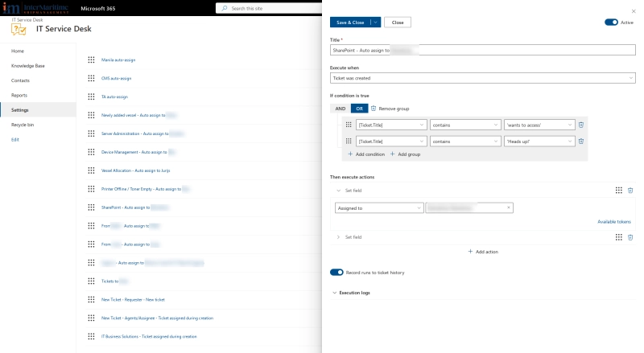This screenshot has height=353, width=644.
Task: Disable Record runs to ticket history
Action: [x=337, y=273]
